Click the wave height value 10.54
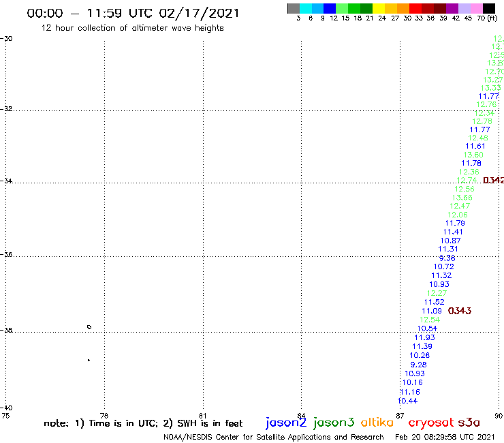 coord(427,329)
